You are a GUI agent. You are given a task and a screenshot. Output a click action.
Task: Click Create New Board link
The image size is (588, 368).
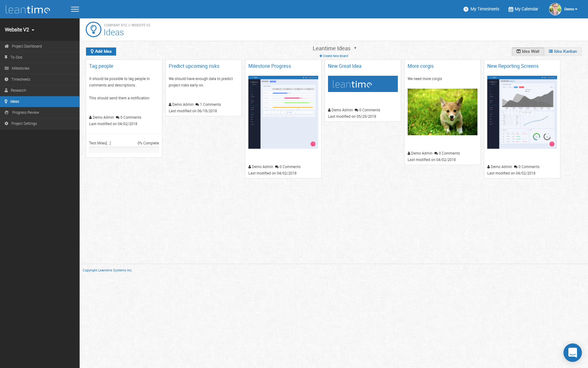click(334, 56)
